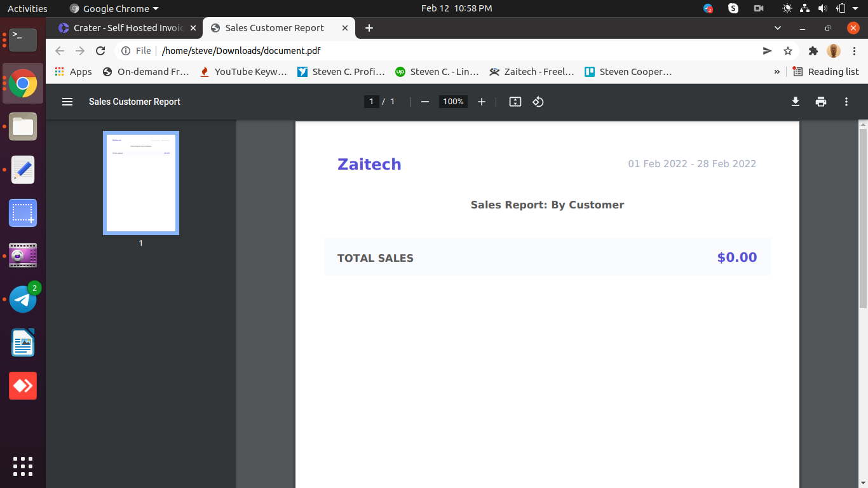Close the Sales Customer Report tab
The width and height of the screenshot is (868, 488).
(345, 28)
